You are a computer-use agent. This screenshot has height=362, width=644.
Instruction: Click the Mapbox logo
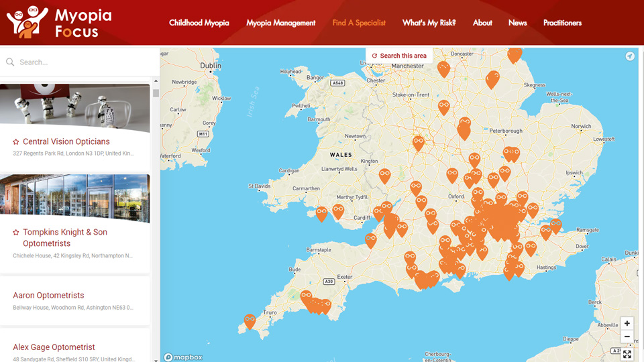(x=183, y=357)
